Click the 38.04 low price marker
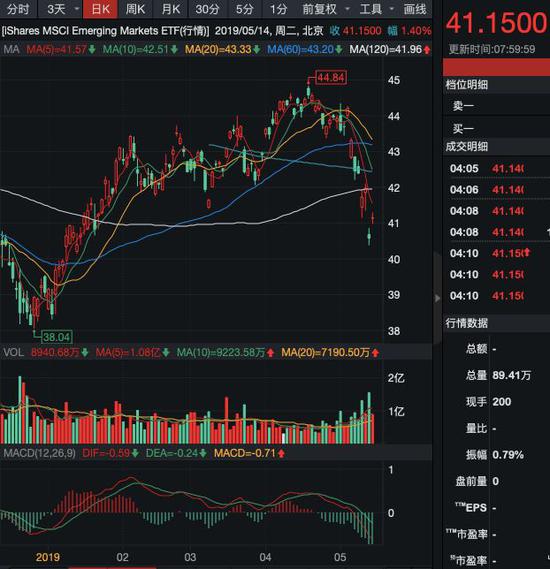Image resolution: width=550 pixels, height=569 pixels. (x=57, y=337)
